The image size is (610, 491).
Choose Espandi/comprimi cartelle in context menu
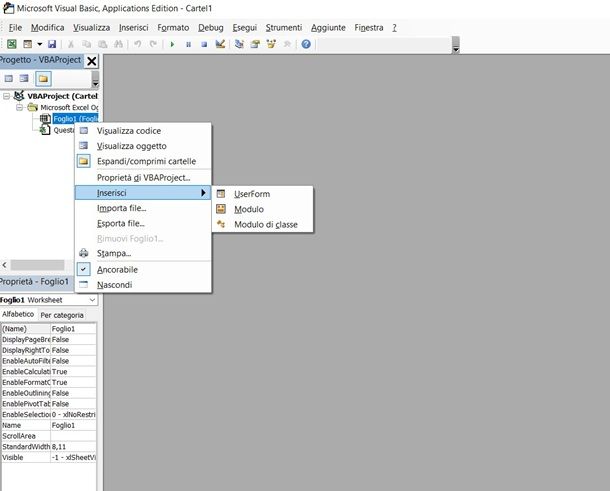click(x=143, y=161)
